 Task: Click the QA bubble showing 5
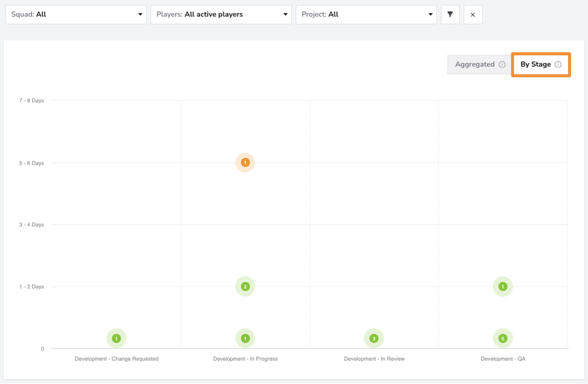503,338
